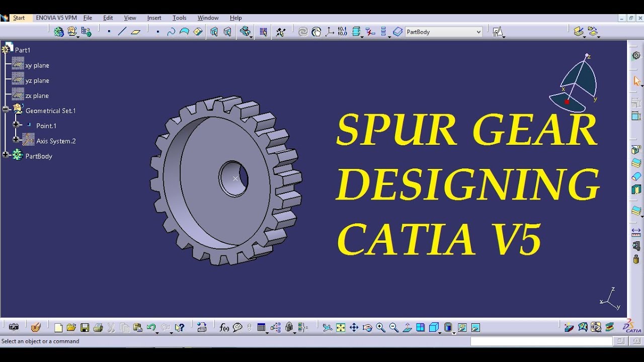Click the Save icon
This screenshot has height=362, width=644.
pos(85,328)
